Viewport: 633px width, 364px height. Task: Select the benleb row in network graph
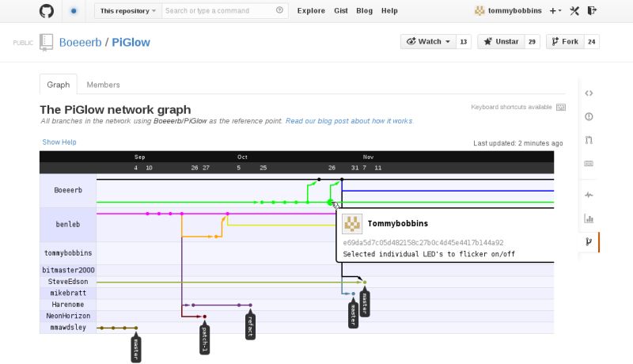[68, 225]
